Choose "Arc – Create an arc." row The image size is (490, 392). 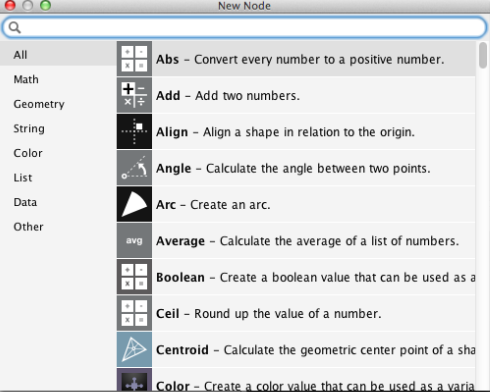(296, 204)
